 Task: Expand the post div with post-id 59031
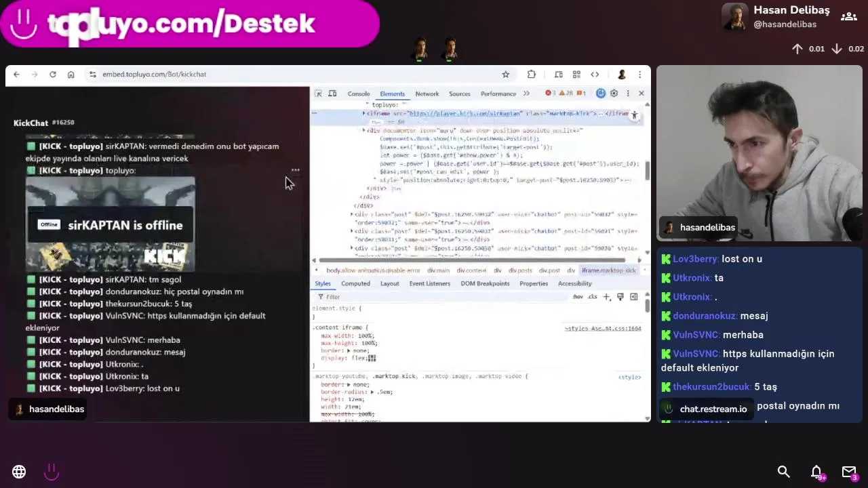351,231
